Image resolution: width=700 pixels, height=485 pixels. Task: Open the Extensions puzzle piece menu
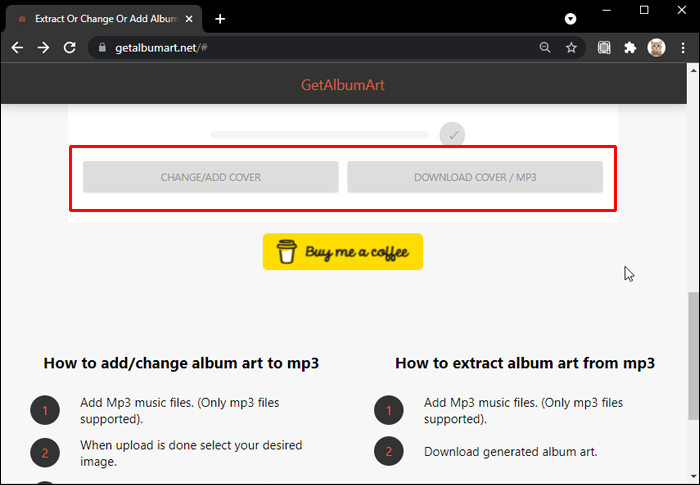(630, 47)
